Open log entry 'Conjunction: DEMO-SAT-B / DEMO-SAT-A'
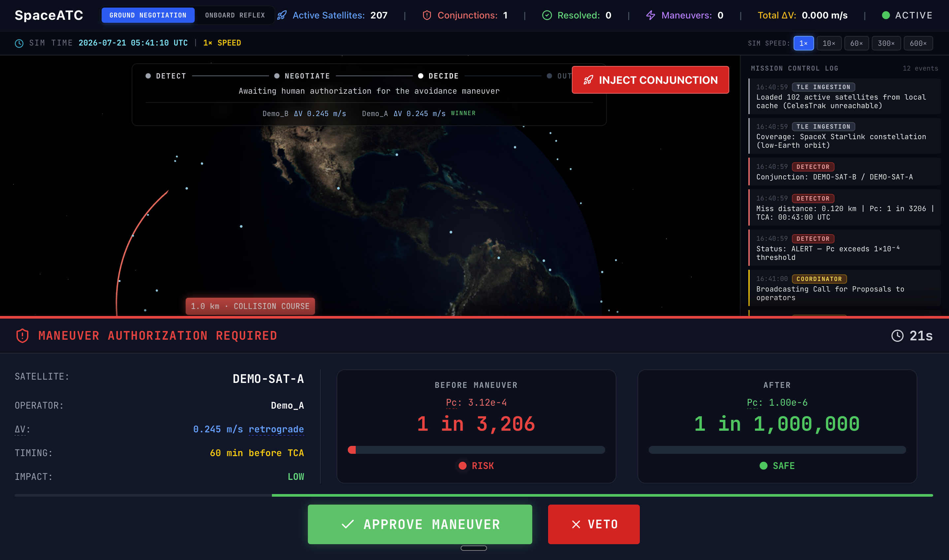The image size is (949, 560). 844,172
